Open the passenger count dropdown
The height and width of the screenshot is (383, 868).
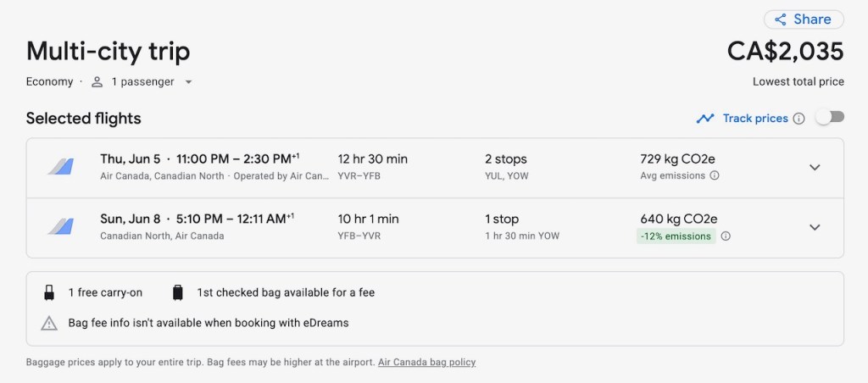188,82
